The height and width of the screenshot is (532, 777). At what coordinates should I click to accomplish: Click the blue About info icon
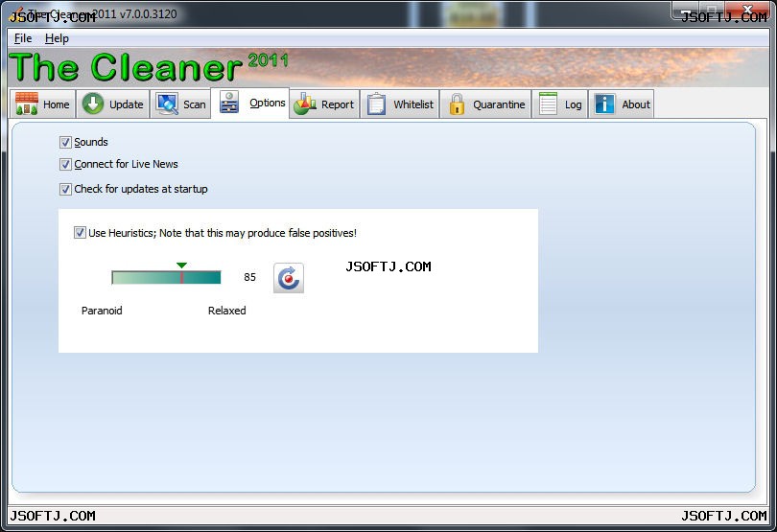[x=604, y=104]
